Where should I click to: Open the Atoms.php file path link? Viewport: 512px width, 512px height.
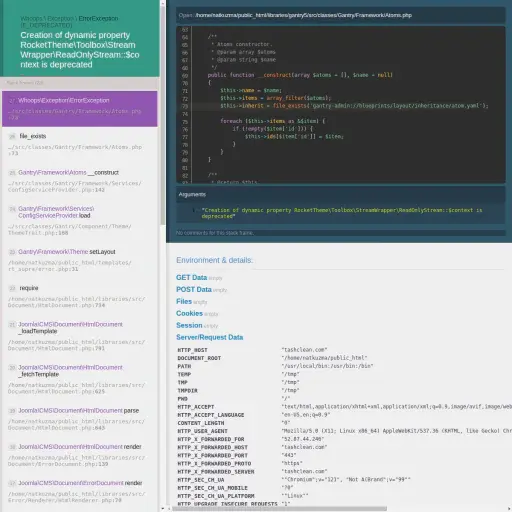pyautogui.click(x=303, y=15)
